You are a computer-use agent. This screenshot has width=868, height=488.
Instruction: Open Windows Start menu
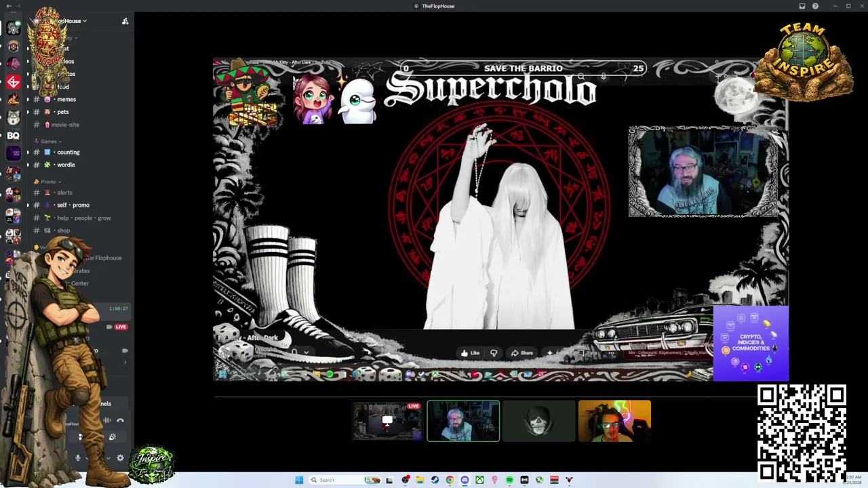coord(299,480)
